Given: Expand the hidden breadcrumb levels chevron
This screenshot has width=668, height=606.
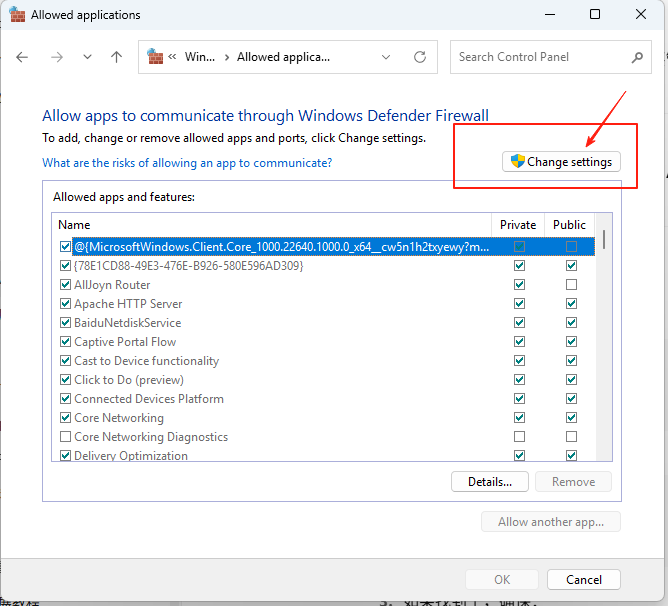Looking at the screenshot, I should coord(172,57).
